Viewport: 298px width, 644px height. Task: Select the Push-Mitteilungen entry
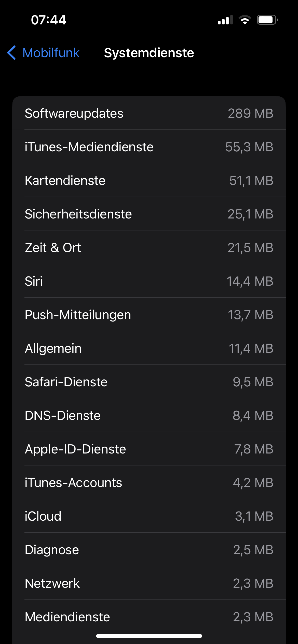tap(149, 315)
